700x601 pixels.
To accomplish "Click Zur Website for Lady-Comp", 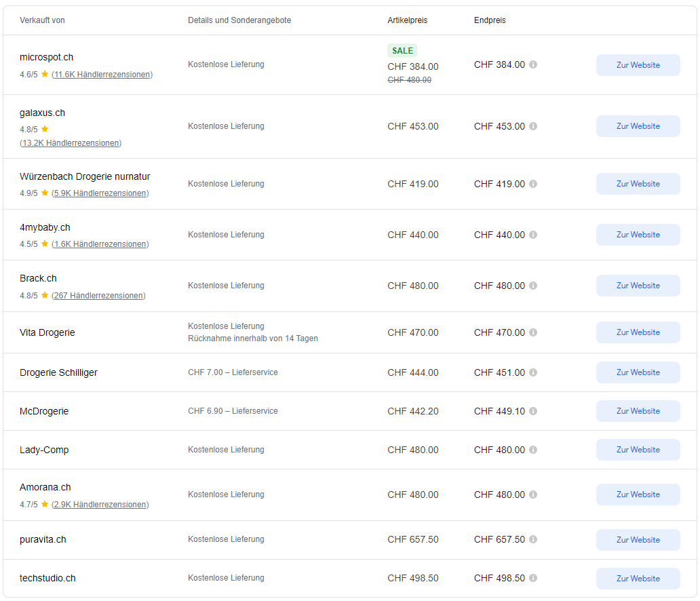I will [638, 450].
